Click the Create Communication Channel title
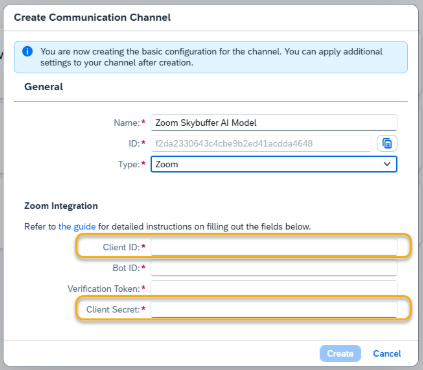 coord(92,17)
